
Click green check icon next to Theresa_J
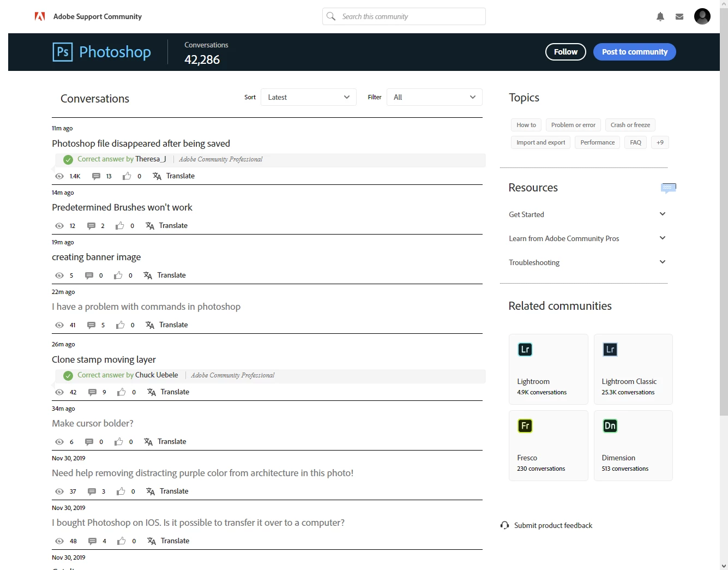click(68, 160)
